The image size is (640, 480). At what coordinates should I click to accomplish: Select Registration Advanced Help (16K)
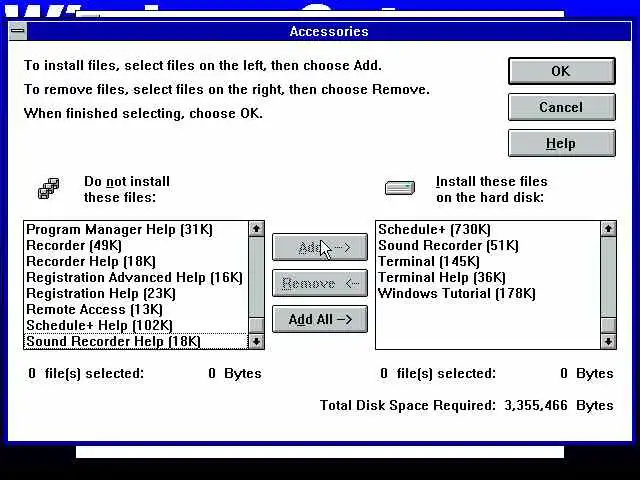coord(136,278)
